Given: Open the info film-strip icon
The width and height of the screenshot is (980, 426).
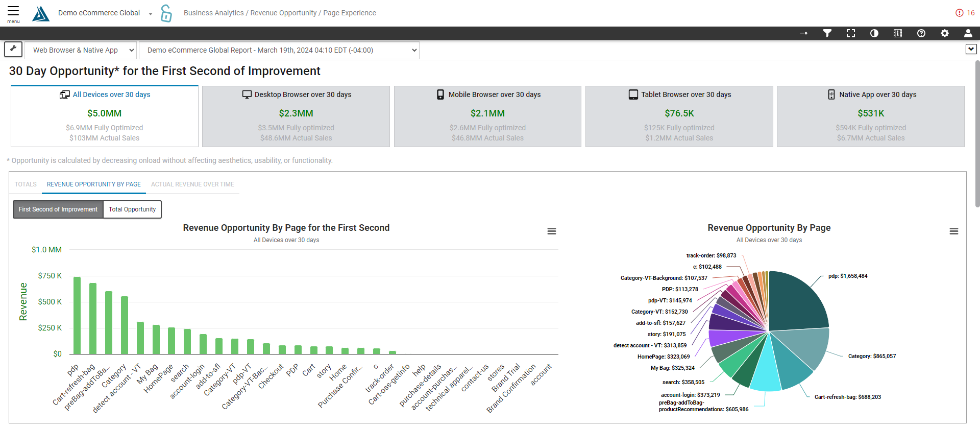Looking at the screenshot, I should (898, 33).
